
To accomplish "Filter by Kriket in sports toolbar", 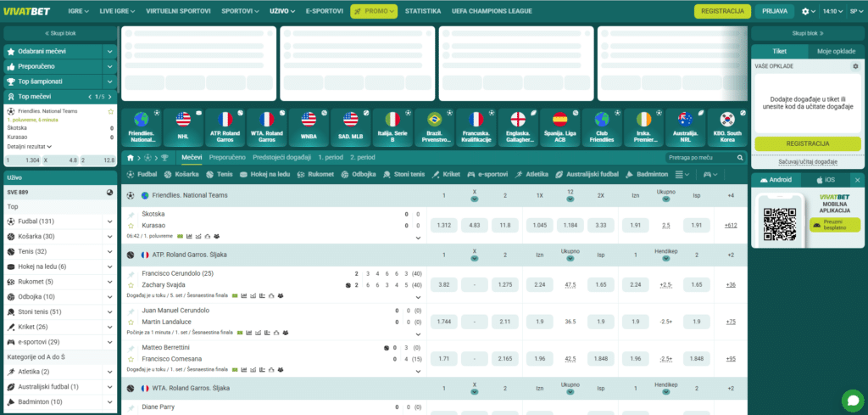I will [446, 174].
